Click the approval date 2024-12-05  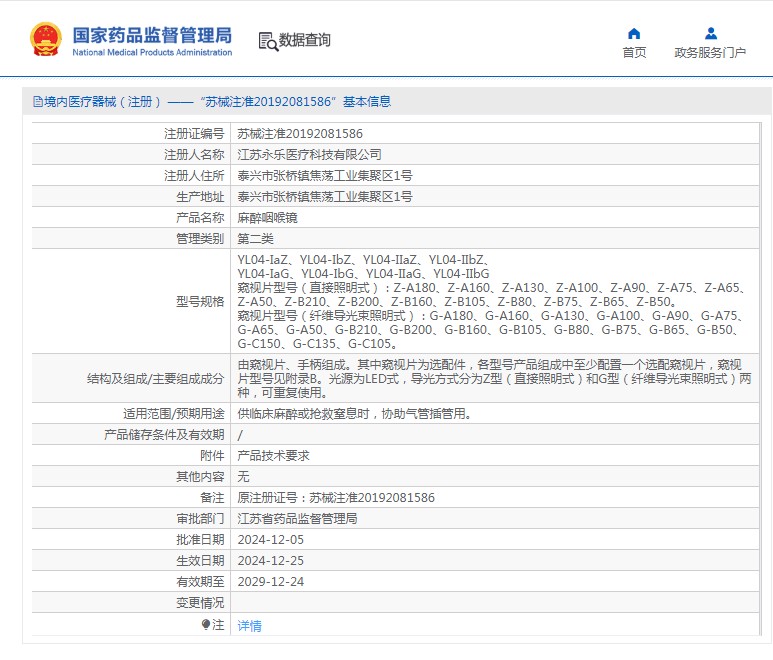tap(269, 540)
